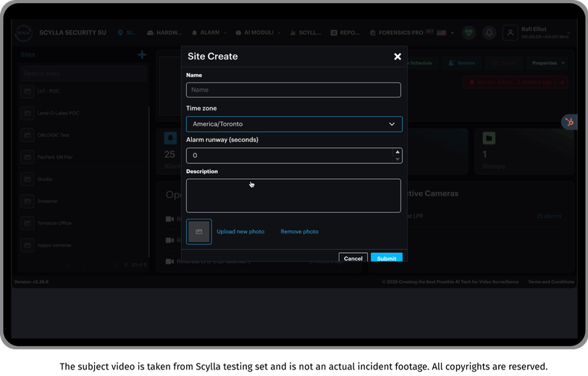This screenshot has width=588, height=376.
Task: Click the image icon beside happy cameras
Action: 28,245
